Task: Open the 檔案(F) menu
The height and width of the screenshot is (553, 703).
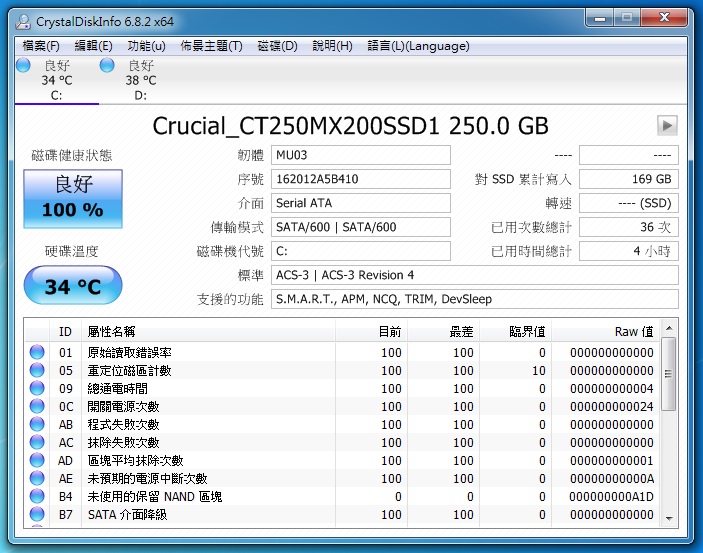Action: [x=41, y=46]
